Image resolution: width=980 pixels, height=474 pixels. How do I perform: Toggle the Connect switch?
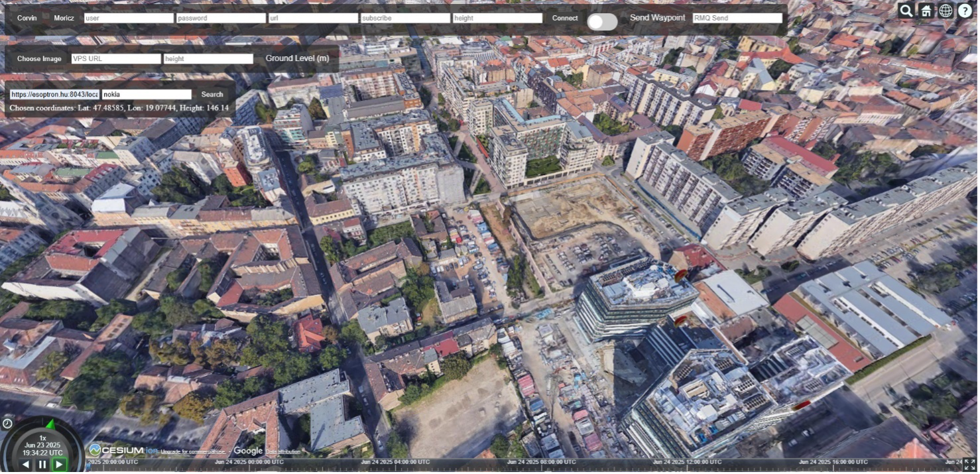(602, 22)
